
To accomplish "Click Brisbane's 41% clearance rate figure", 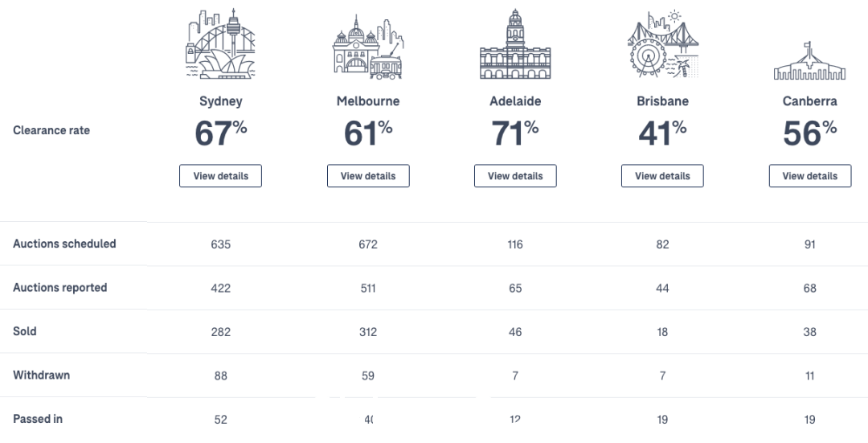I will pyautogui.click(x=662, y=133).
